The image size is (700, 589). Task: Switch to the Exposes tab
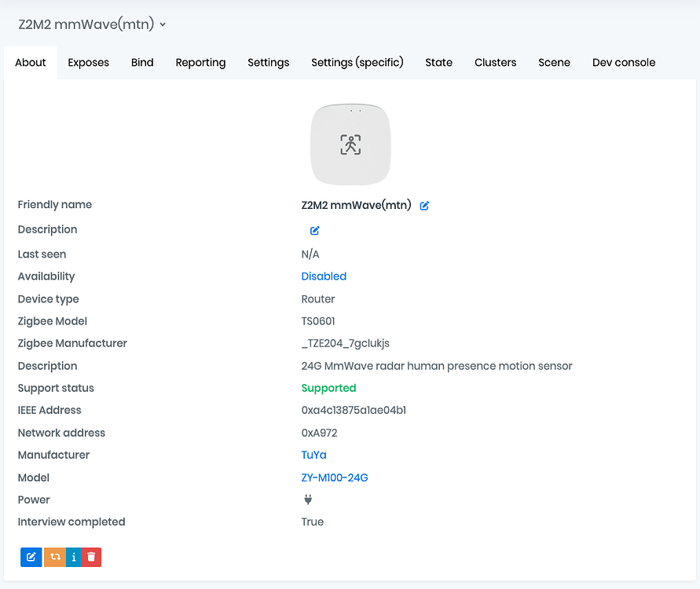(88, 63)
